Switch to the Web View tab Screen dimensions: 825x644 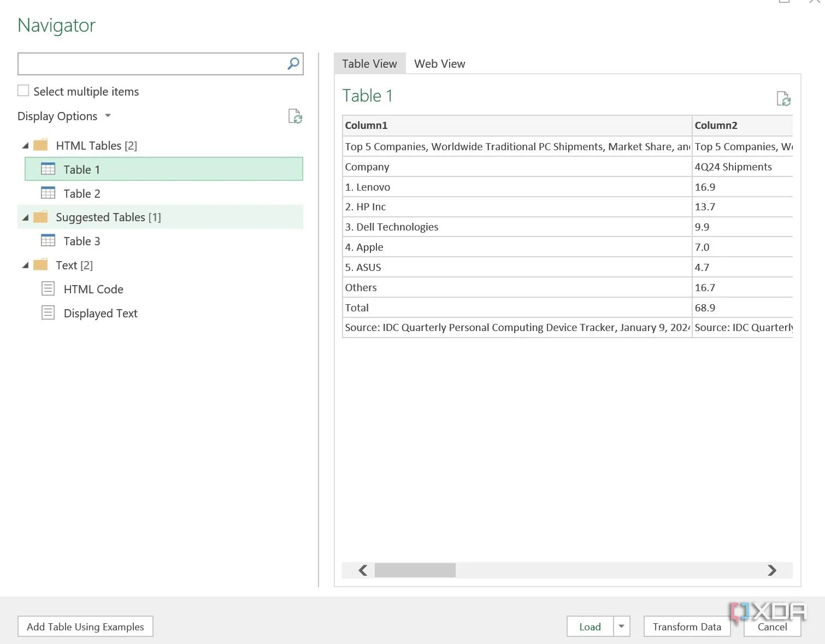439,64
